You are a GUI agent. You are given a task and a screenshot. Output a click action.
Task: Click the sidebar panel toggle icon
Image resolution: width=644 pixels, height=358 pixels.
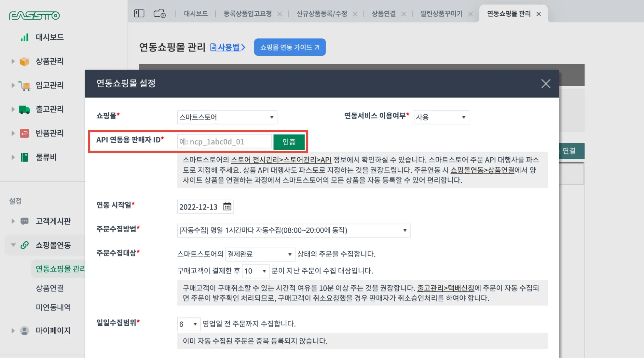(x=139, y=13)
